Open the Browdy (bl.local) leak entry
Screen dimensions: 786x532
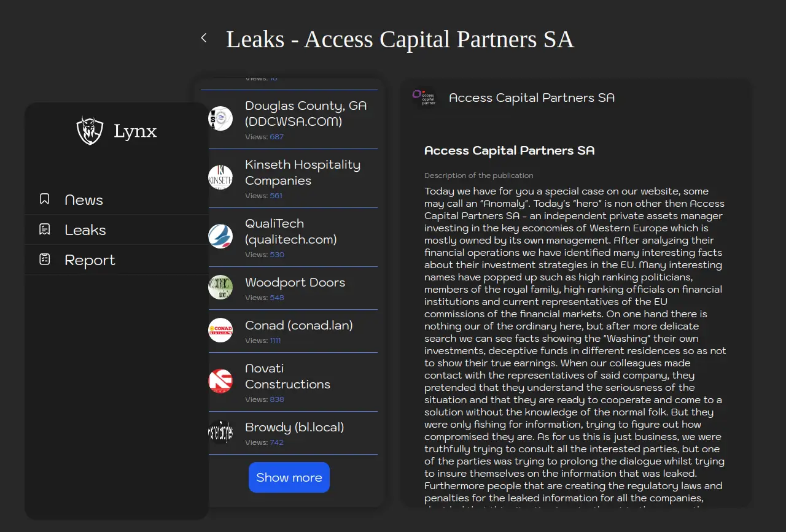295,427
